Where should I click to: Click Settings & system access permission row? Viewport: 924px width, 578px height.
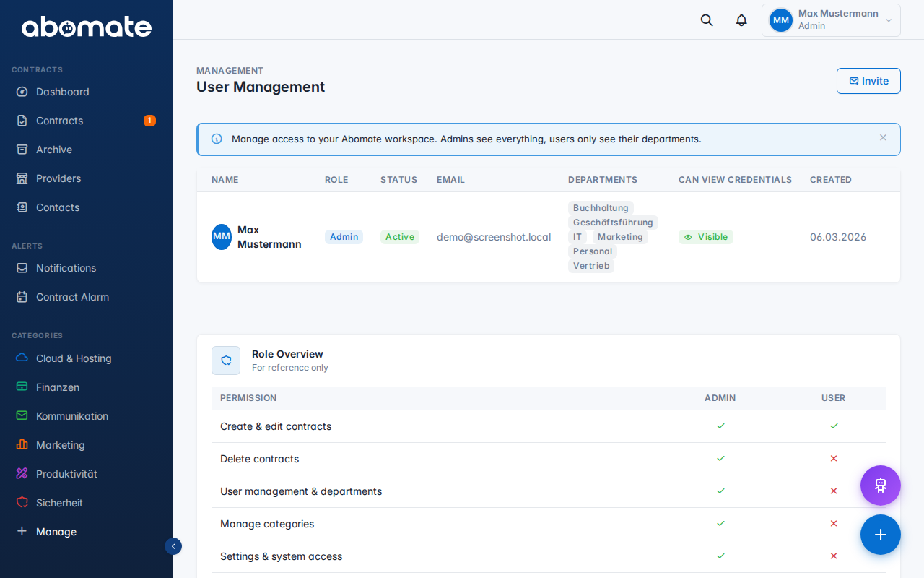tap(549, 556)
